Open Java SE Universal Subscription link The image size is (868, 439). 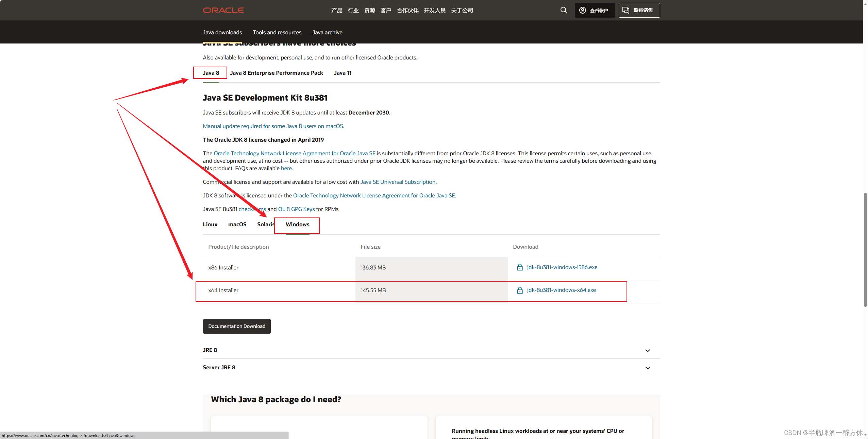398,182
